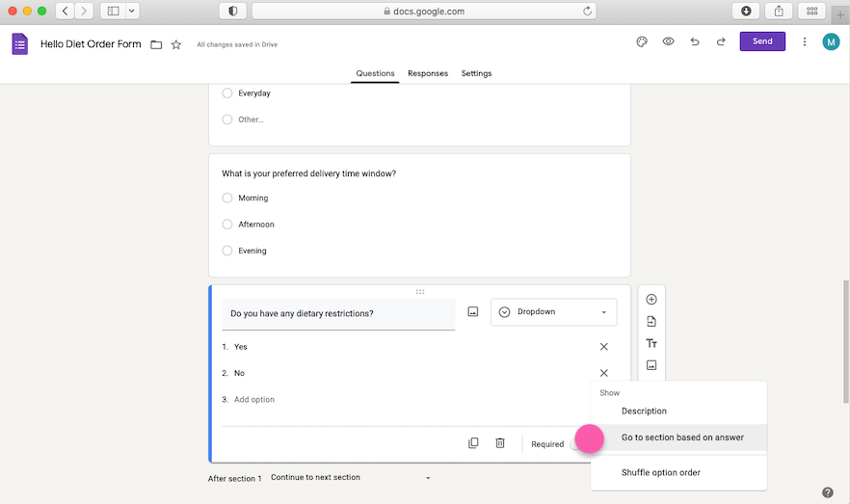Image resolution: width=850 pixels, height=504 pixels.
Task: Select the Morning radio button
Action: point(227,199)
